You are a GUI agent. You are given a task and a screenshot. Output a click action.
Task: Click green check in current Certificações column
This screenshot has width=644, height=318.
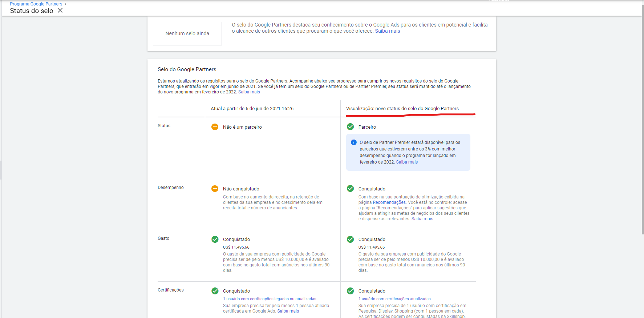click(x=215, y=291)
